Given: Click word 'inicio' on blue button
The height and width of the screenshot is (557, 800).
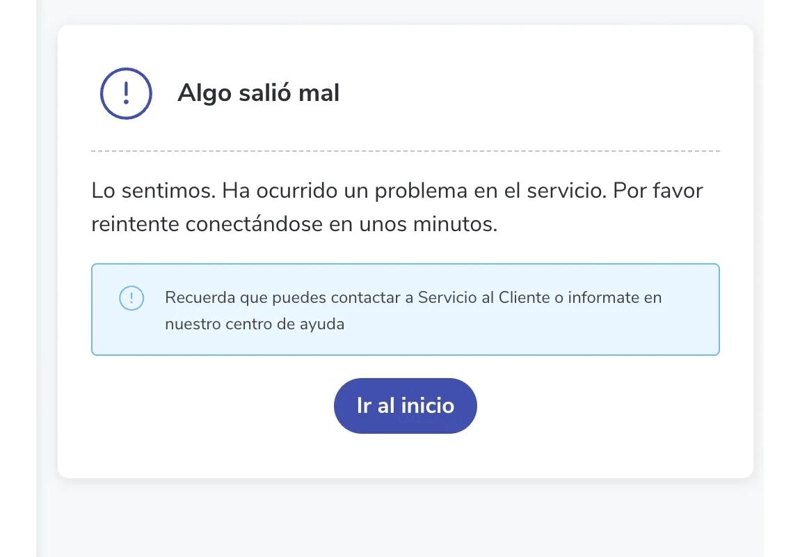Looking at the screenshot, I should pyautogui.click(x=428, y=406).
